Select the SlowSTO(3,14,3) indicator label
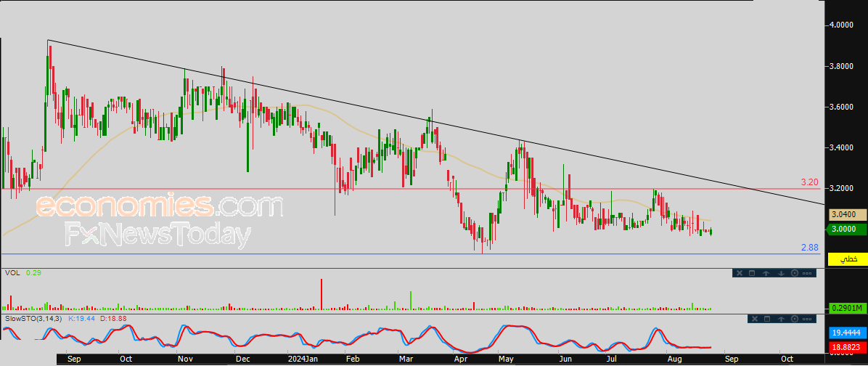The image size is (868, 366). pos(34,319)
